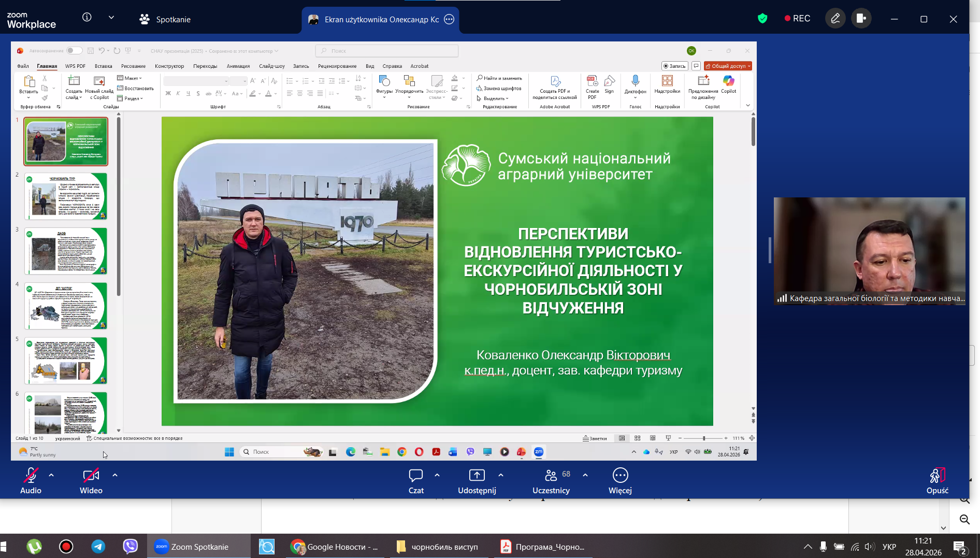Expand the arrow next to Uczestnicy

(585, 475)
